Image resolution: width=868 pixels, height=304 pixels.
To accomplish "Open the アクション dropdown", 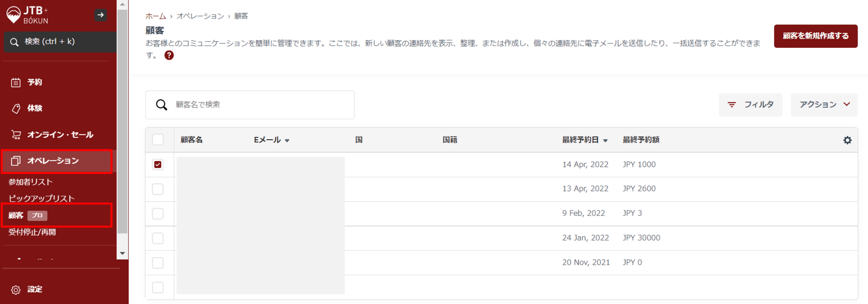I will click(x=824, y=104).
